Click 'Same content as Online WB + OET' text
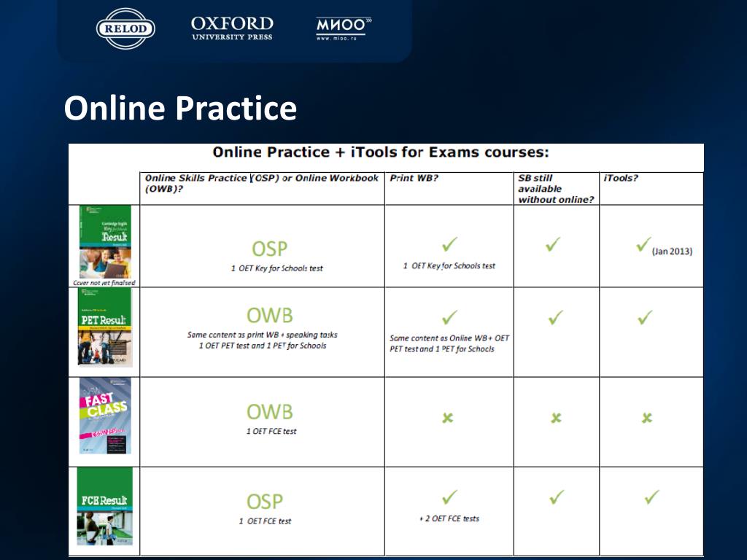Image resolution: width=747 pixels, height=560 pixels. click(449, 338)
